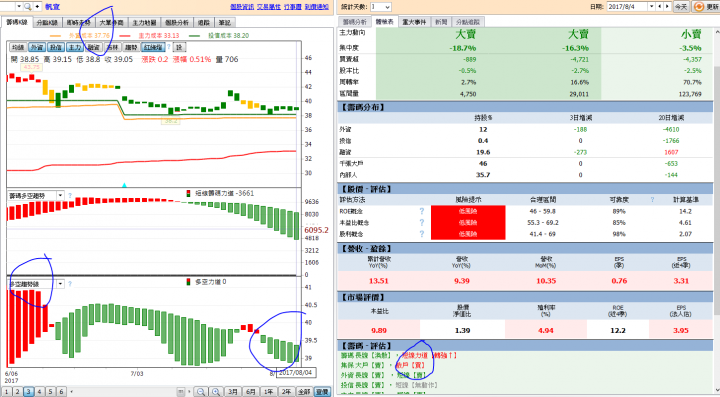
Task: Set chart range to 6月
Action: [251, 391]
